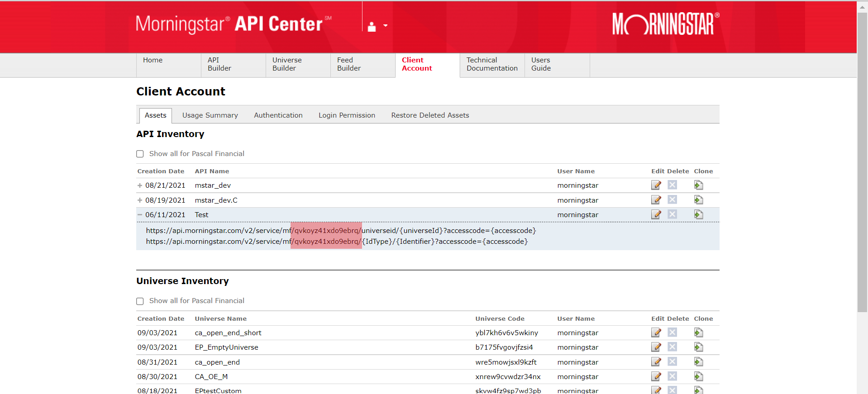
Task: Clone the mstar_dev.C API
Action: click(699, 200)
